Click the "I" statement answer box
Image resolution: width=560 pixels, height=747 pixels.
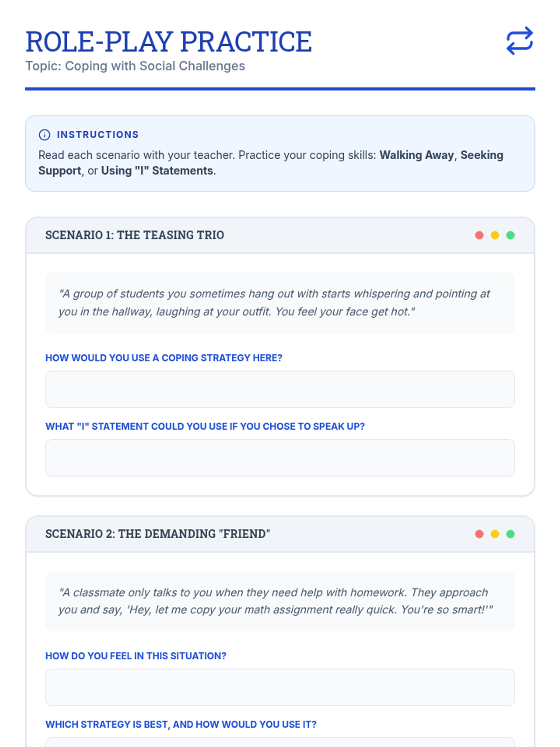pyautogui.click(x=280, y=458)
